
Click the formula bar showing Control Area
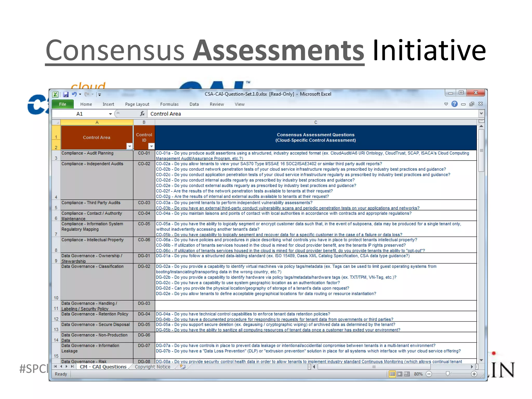(313, 114)
